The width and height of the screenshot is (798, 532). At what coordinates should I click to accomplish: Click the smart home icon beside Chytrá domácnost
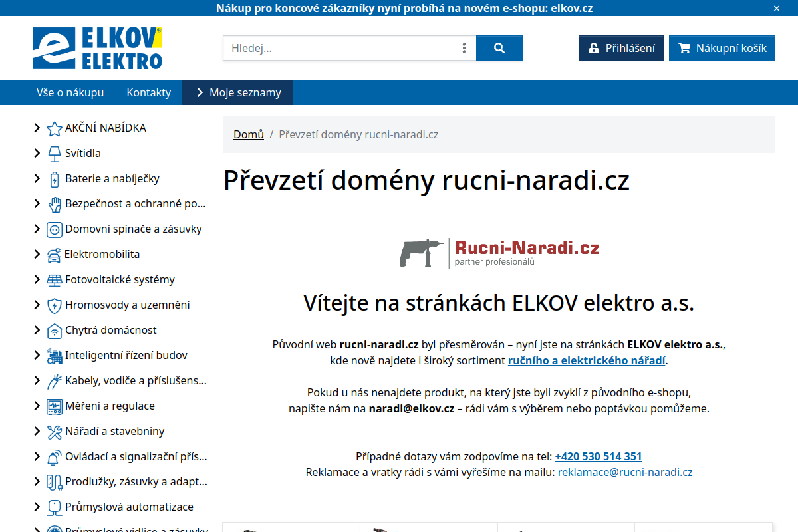[55, 331]
